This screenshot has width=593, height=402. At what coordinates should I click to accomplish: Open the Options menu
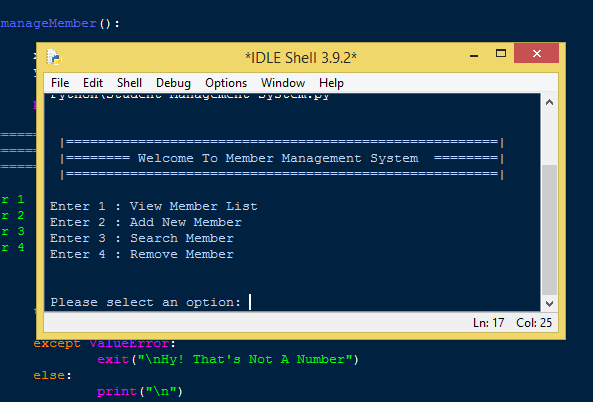tap(226, 83)
